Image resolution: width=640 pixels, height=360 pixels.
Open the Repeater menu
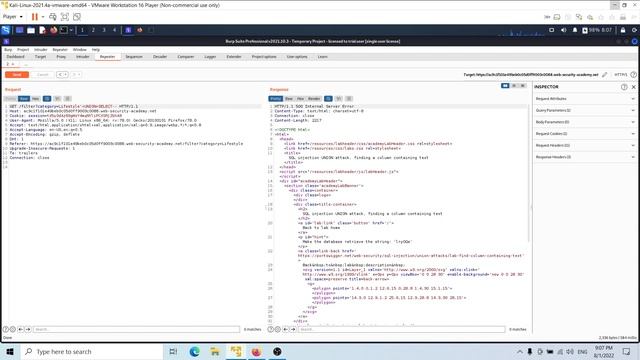click(60, 49)
